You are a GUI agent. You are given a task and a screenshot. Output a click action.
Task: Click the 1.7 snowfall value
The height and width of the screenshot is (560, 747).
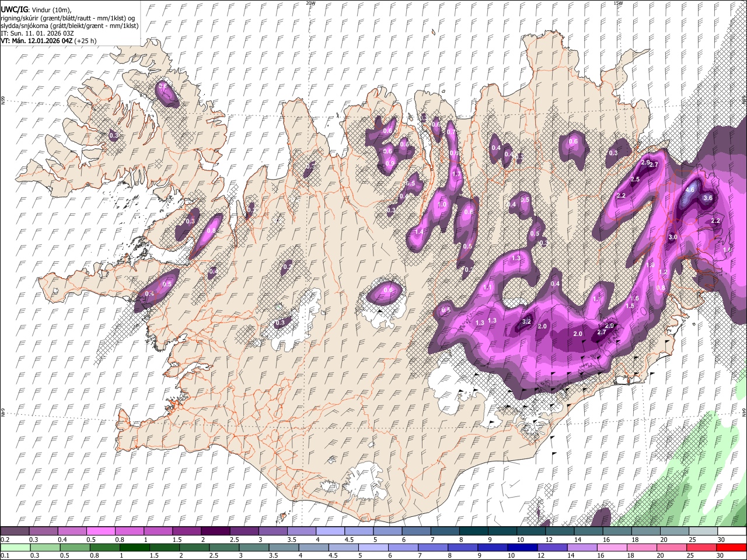click(456, 174)
